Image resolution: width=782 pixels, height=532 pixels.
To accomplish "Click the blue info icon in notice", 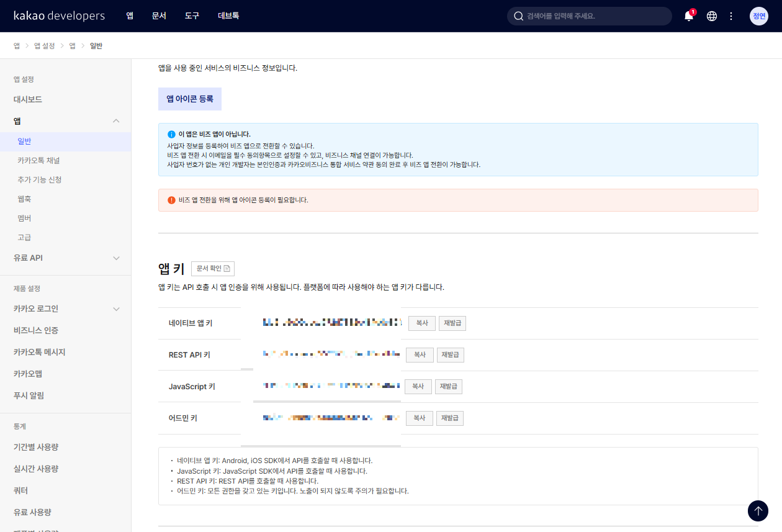I will 171,134.
